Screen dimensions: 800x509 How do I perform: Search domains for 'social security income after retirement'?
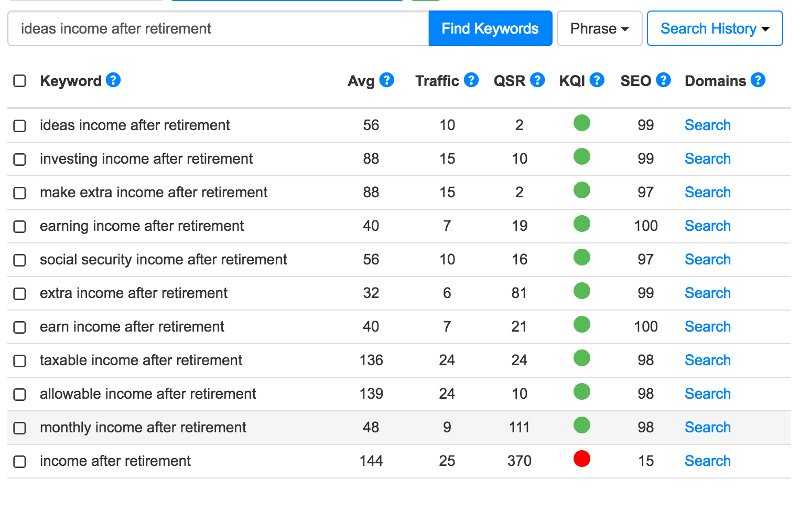click(708, 260)
